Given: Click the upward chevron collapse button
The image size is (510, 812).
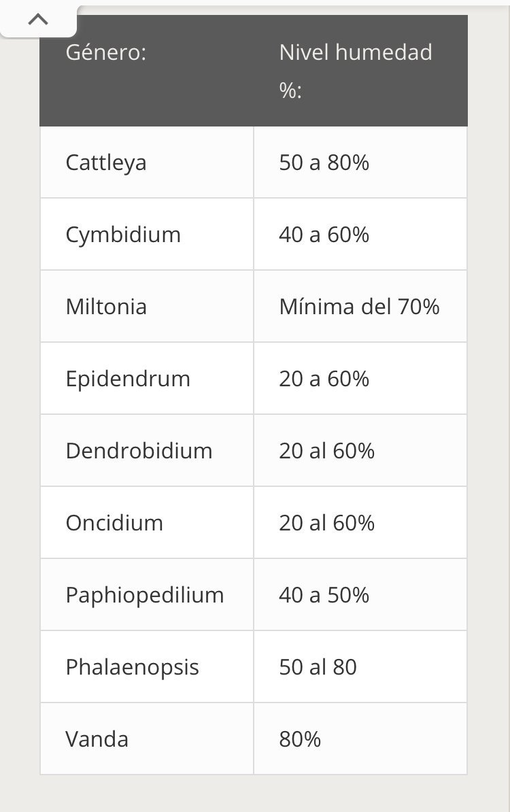Looking at the screenshot, I should [38, 20].
